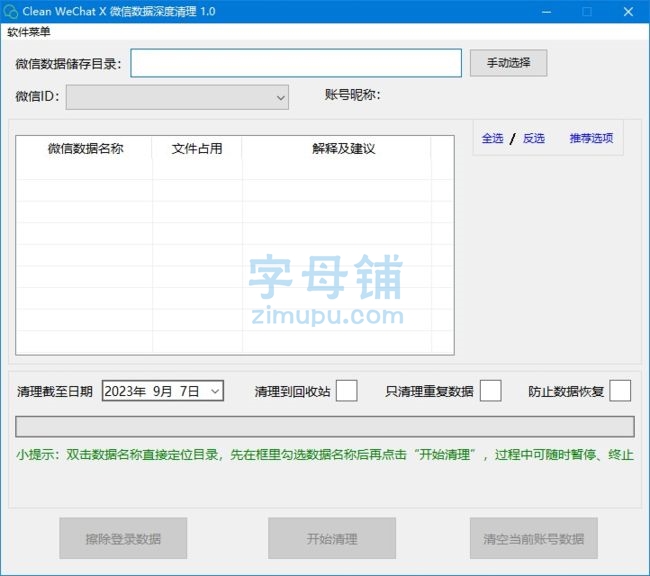Close the Clean WeChat X window
Image resolution: width=650 pixels, height=576 pixels.
pyautogui.click(x=628, y=12)
